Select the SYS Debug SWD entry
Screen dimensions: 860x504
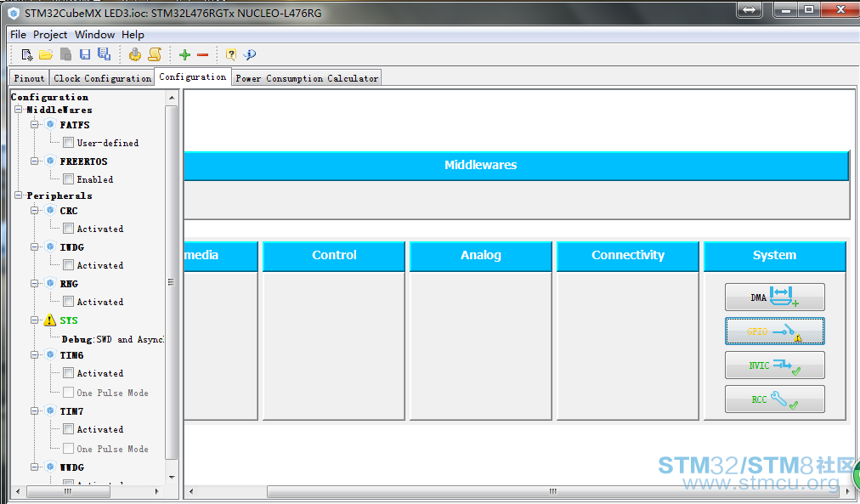coord(112,339)
